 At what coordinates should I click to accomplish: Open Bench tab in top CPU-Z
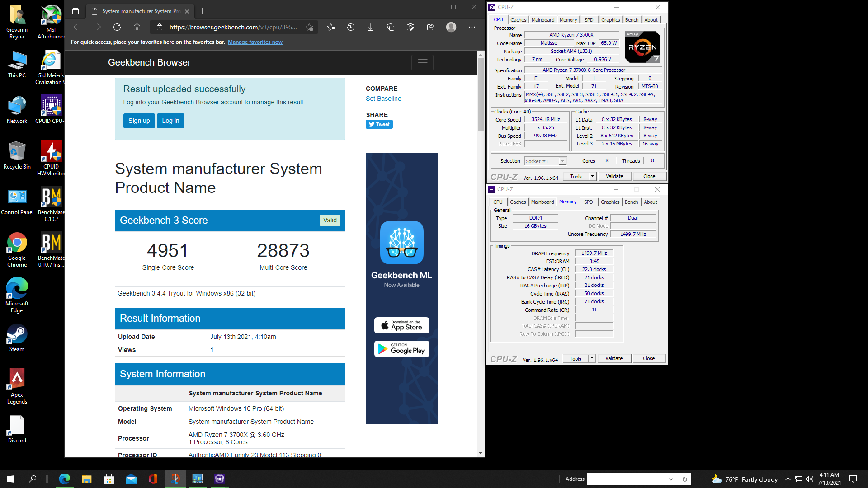[632, 20]
